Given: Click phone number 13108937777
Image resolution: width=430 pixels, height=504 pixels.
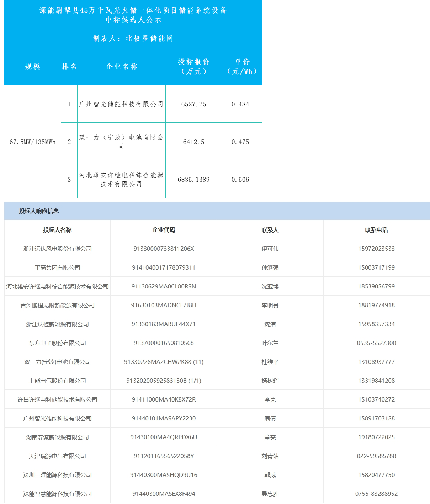Looking at the screenshot, I should pos(376,362).
